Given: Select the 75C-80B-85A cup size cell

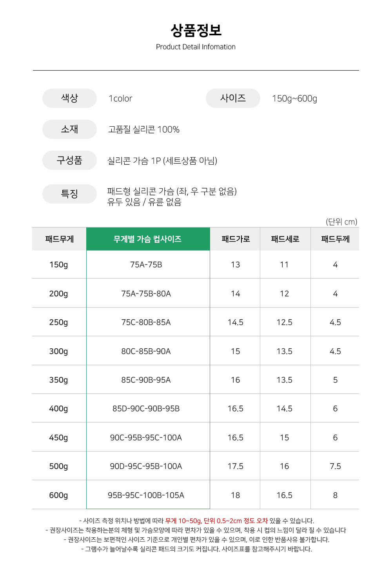Looking at the screenshot, I should coord(146,322).
